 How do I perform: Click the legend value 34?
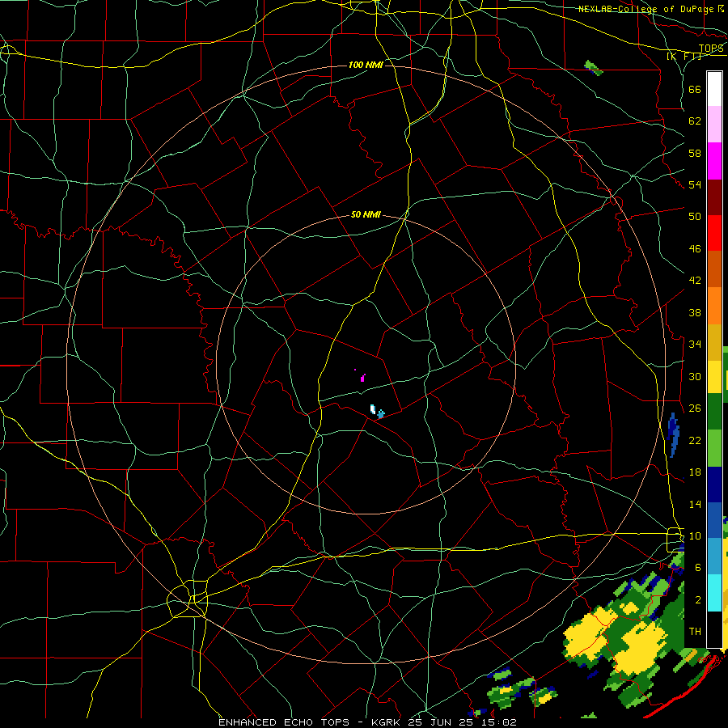pos(695,345)
